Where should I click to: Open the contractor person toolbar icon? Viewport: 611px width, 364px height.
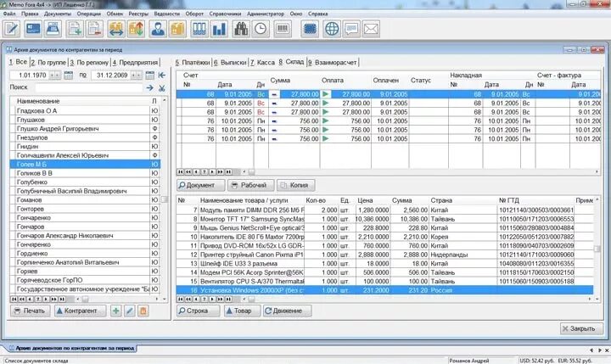[158, 29]
